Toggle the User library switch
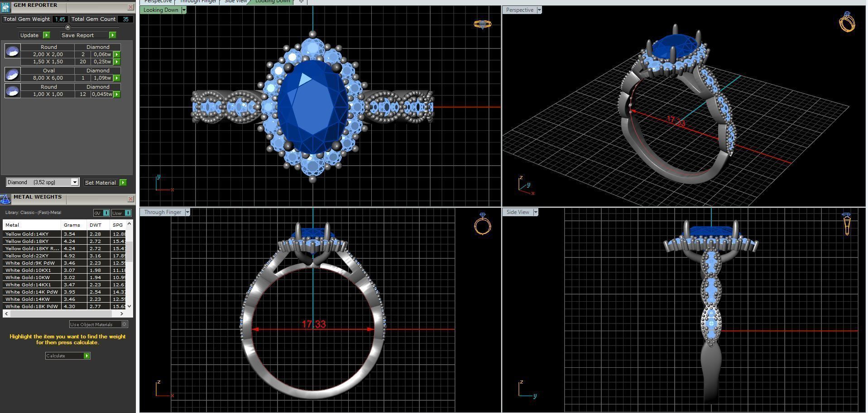 [x=121, y=213]
